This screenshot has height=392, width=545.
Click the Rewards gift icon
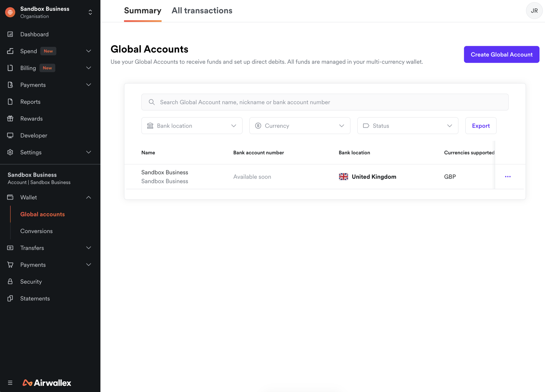click(10, 119)
